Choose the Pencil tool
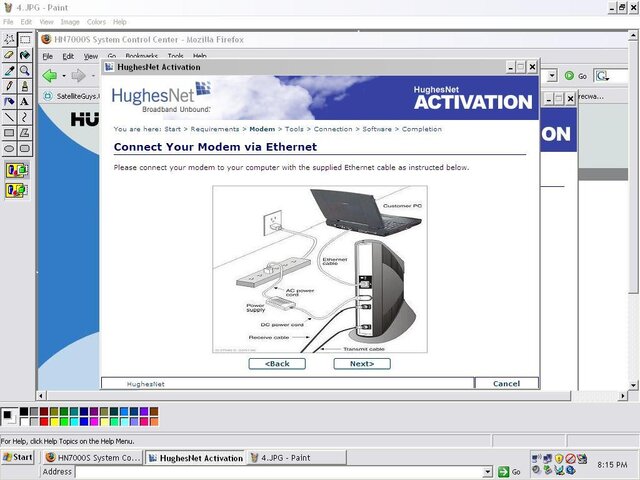The image size is (640, 480). point(9,86)
